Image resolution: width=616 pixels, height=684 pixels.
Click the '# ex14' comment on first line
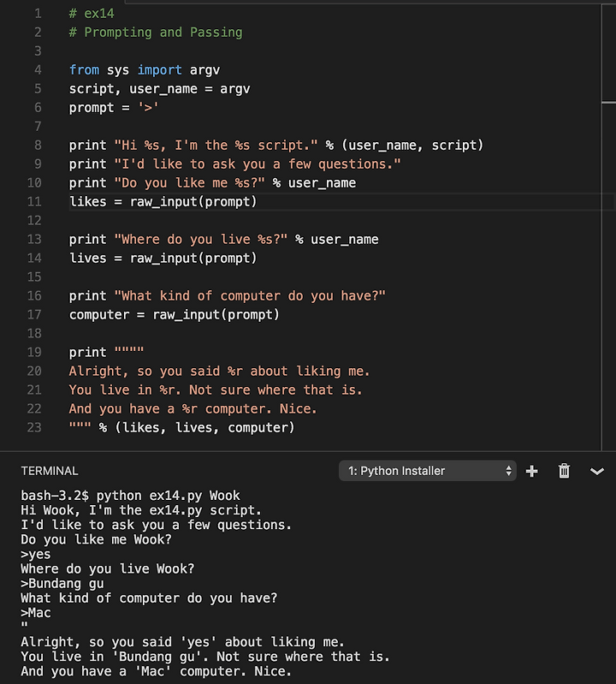click(92, 14)
